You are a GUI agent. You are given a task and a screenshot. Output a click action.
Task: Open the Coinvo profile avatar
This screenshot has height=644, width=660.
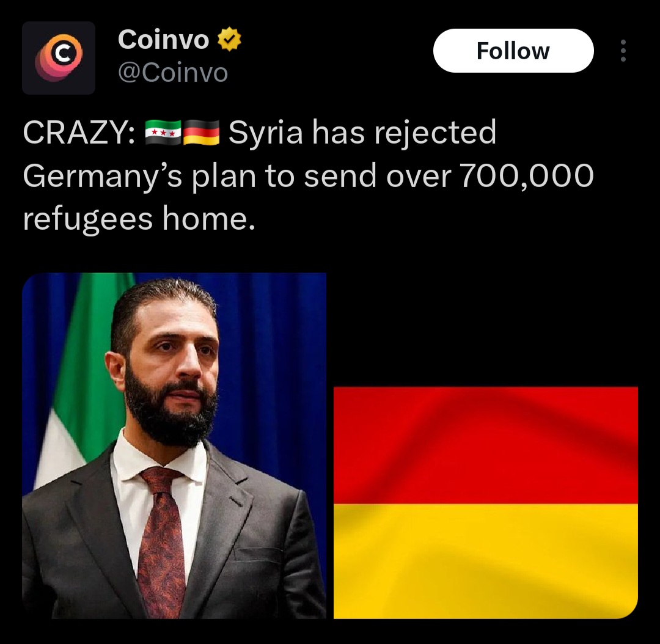pos(59,57)
